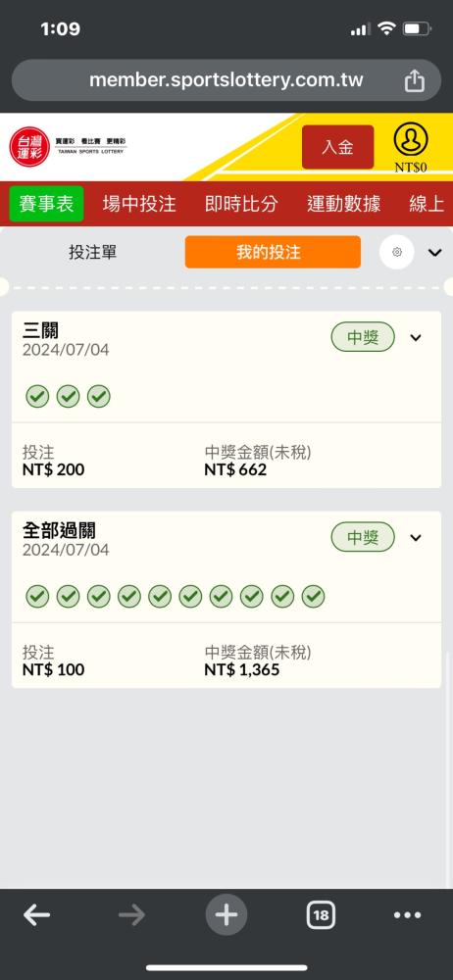Open the bet slip settings gear
The height and width of the screenshot is (980, 453).
pos(397,253)
